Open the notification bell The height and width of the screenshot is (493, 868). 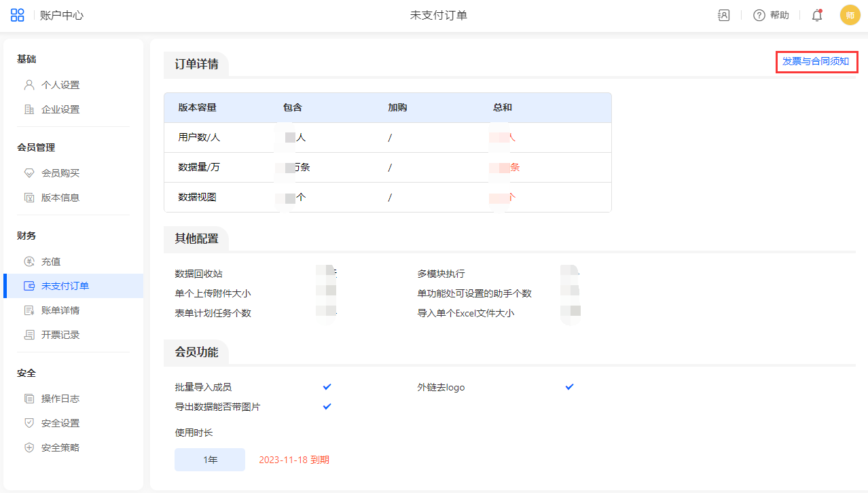[817, 16]
